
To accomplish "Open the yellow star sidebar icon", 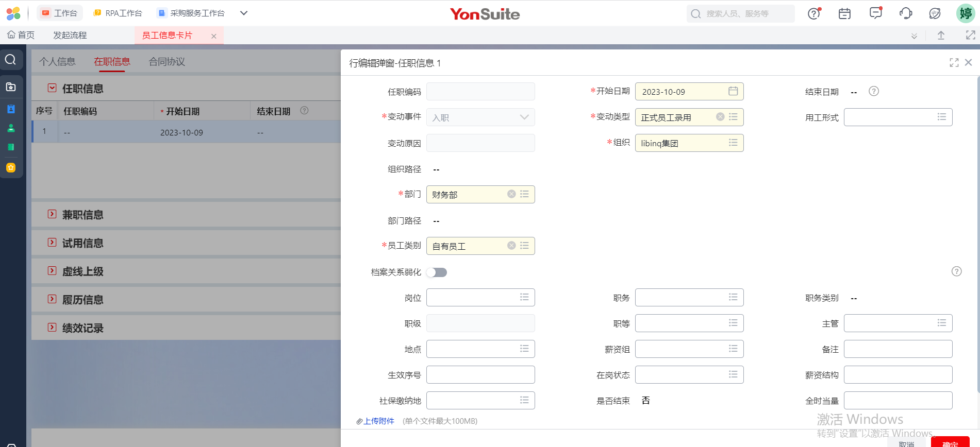I will pyautogui.click(x=11, y=167).
